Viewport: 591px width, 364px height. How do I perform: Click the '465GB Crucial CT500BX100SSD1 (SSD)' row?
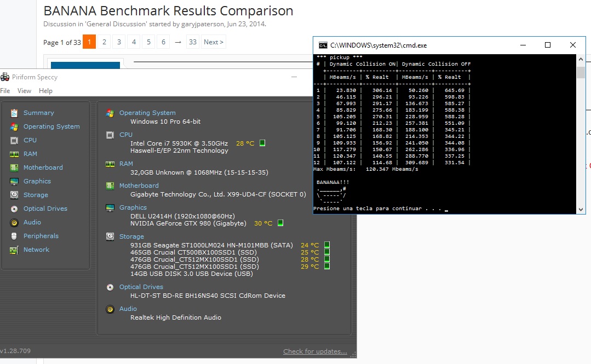193,252
